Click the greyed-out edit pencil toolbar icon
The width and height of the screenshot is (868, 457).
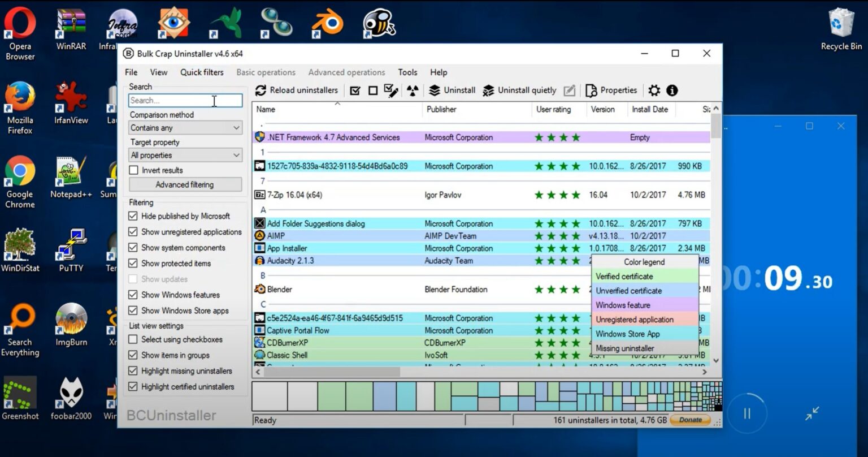tap(570, 90)
